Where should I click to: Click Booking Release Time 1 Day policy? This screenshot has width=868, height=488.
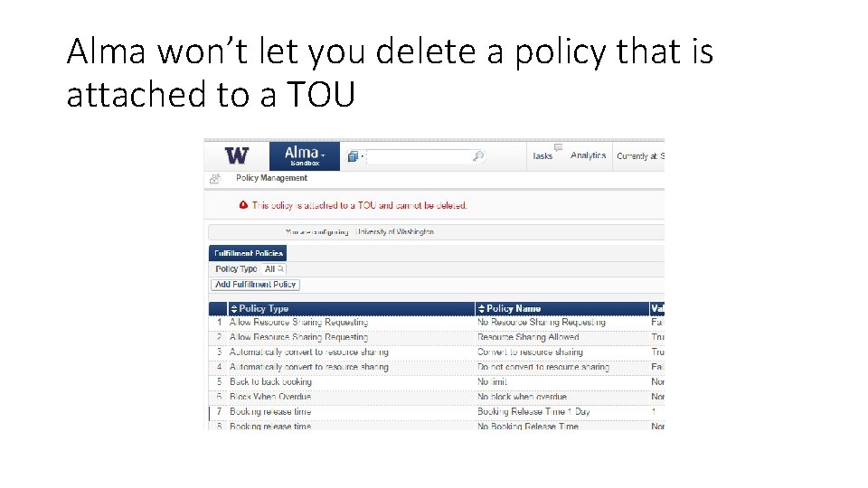(533, 411)
